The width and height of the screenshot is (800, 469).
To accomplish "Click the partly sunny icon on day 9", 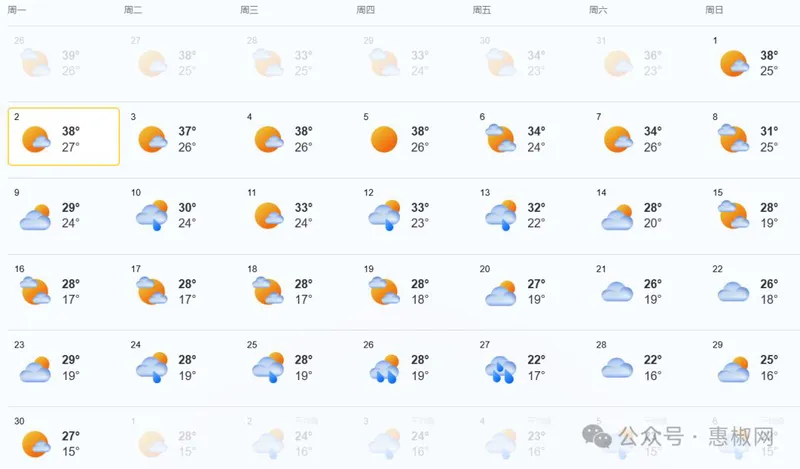I will click(35, 216).
